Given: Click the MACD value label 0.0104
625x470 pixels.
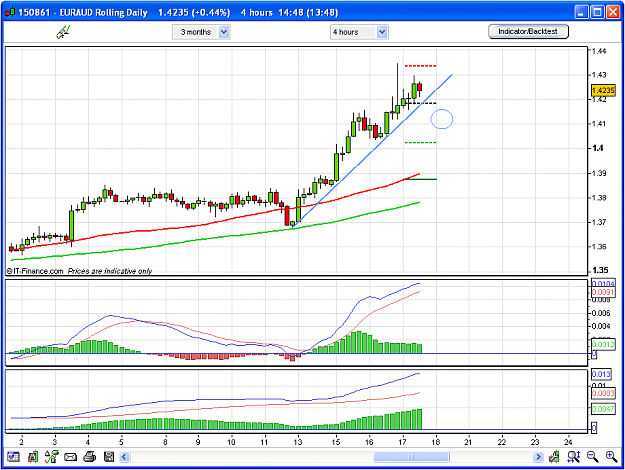Looking at the screenshot, I should click(603, 284).
